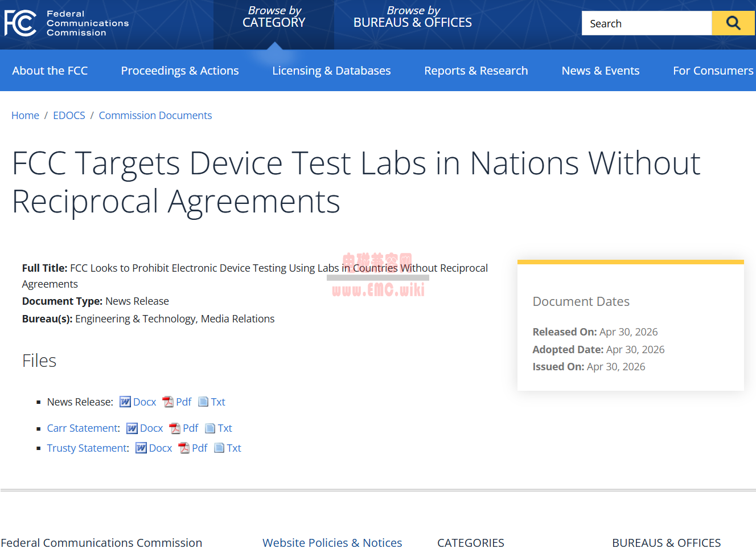Click the page title FCC Targets Device Test Labs
This screenshot has height=548, width=756.
pyautogui.click(x=356, y=182)
